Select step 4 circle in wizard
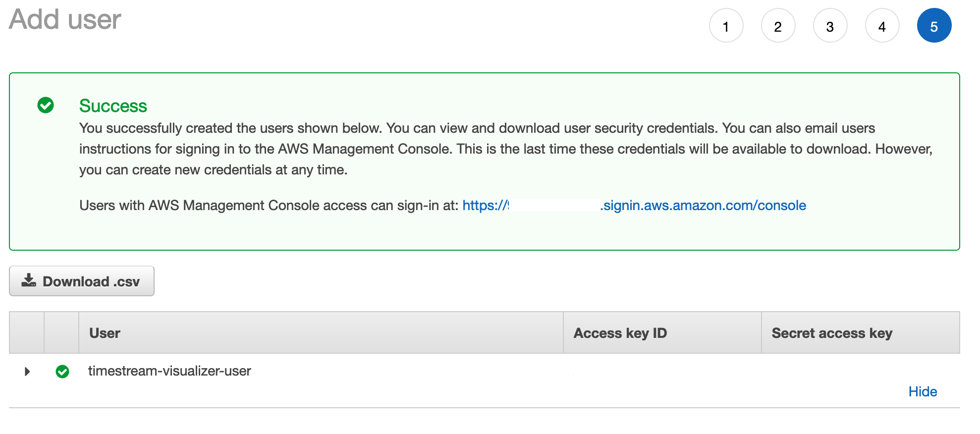 point(882,26)
